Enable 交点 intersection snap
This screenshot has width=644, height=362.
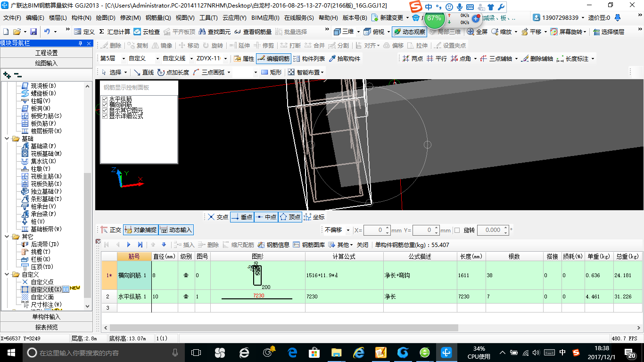218,217
